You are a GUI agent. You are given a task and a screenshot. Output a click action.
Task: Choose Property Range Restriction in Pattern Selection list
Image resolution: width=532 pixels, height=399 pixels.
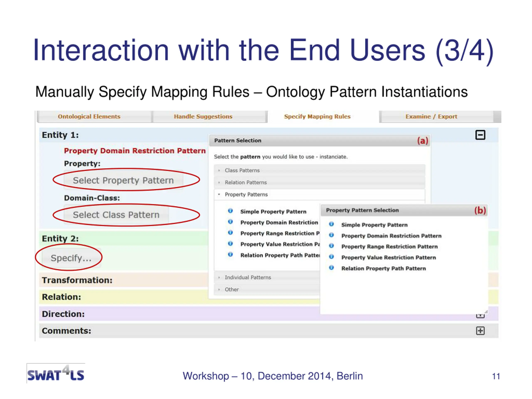tap(280, 233)
